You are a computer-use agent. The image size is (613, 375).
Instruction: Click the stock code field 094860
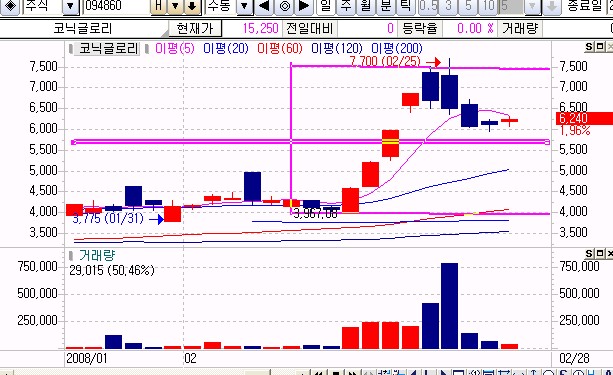(x=117, y=6)
